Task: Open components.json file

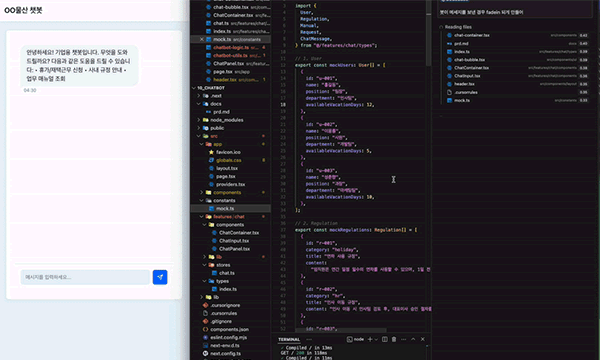Action: 229,329
